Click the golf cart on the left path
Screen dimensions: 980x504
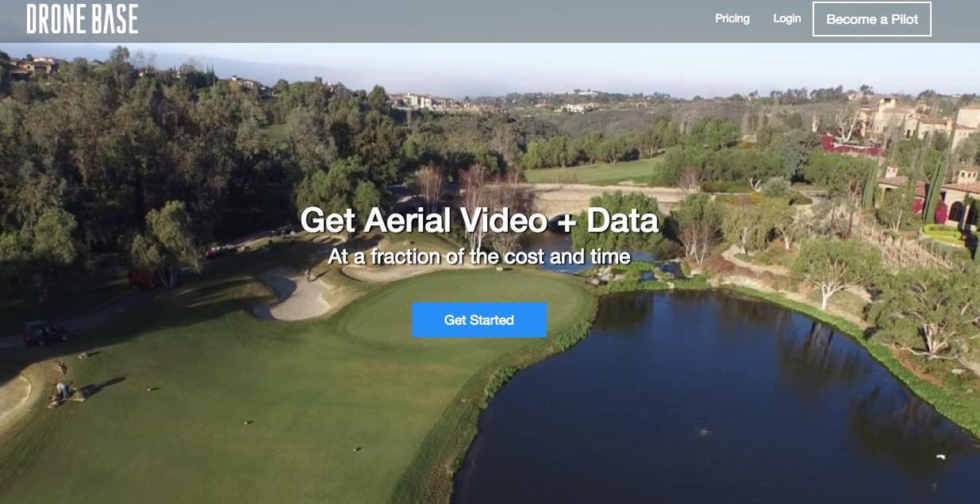coord(44,333)
